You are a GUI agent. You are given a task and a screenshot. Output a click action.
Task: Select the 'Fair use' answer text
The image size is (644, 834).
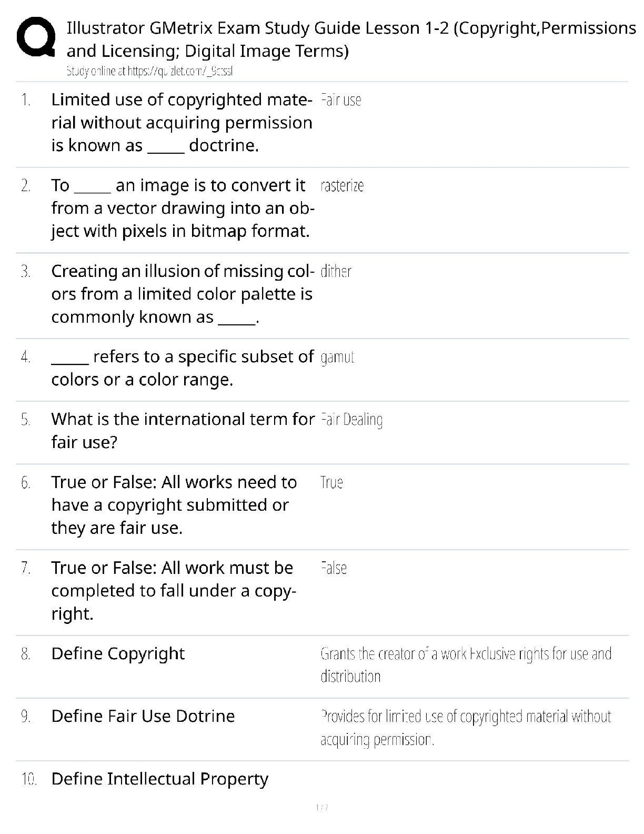click(341, 100)
